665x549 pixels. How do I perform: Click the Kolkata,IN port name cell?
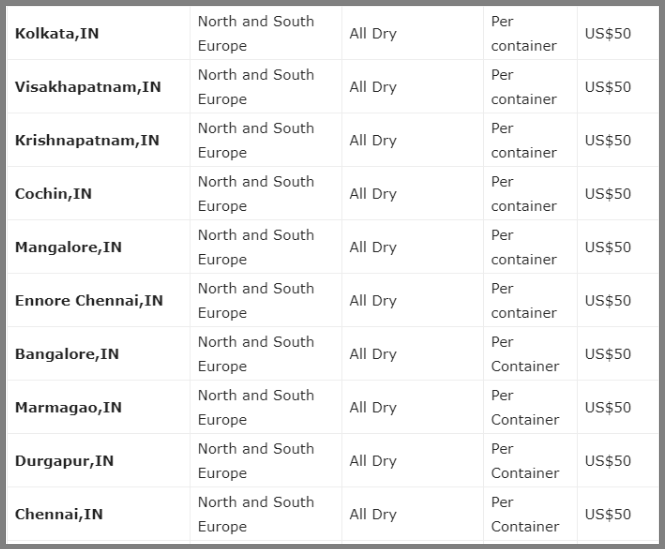(57, 33)
